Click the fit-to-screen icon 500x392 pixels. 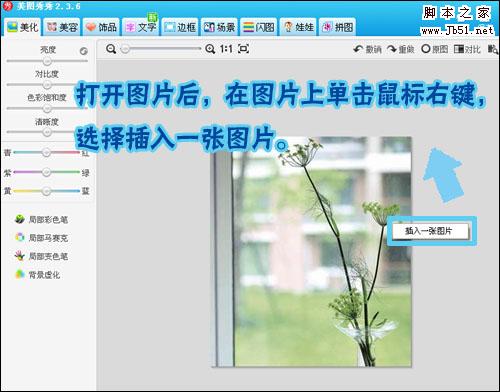click(244, 49)
